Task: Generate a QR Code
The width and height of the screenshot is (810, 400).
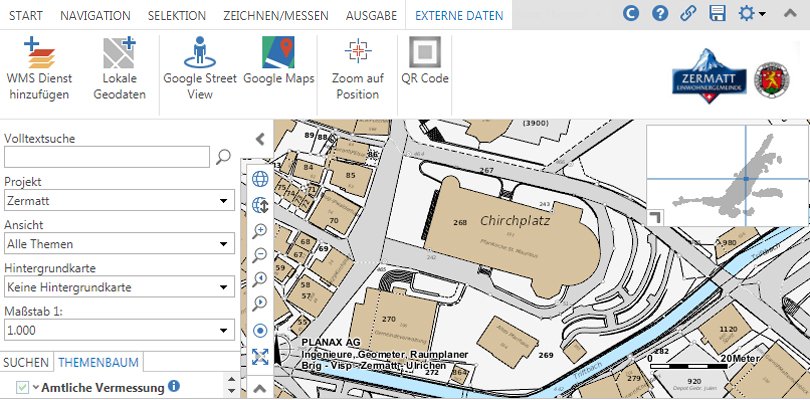Action: tap(425, 62)
